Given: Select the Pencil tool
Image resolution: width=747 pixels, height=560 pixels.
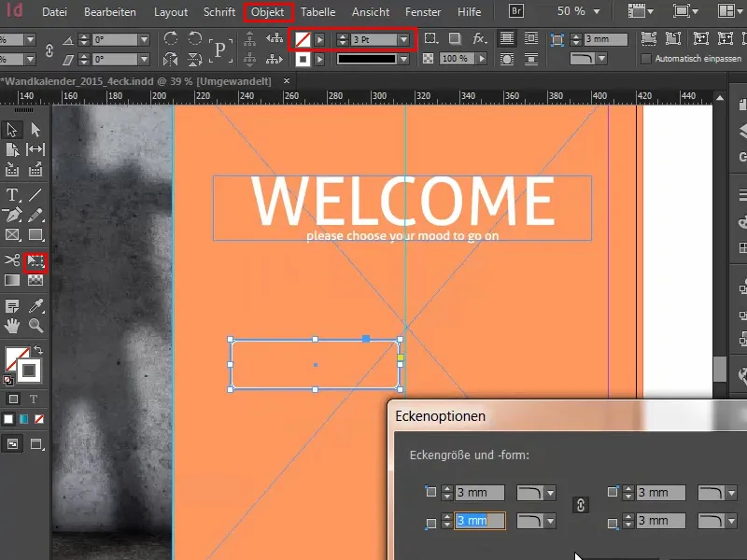Looking at the screenshot, I should [35, 215].
